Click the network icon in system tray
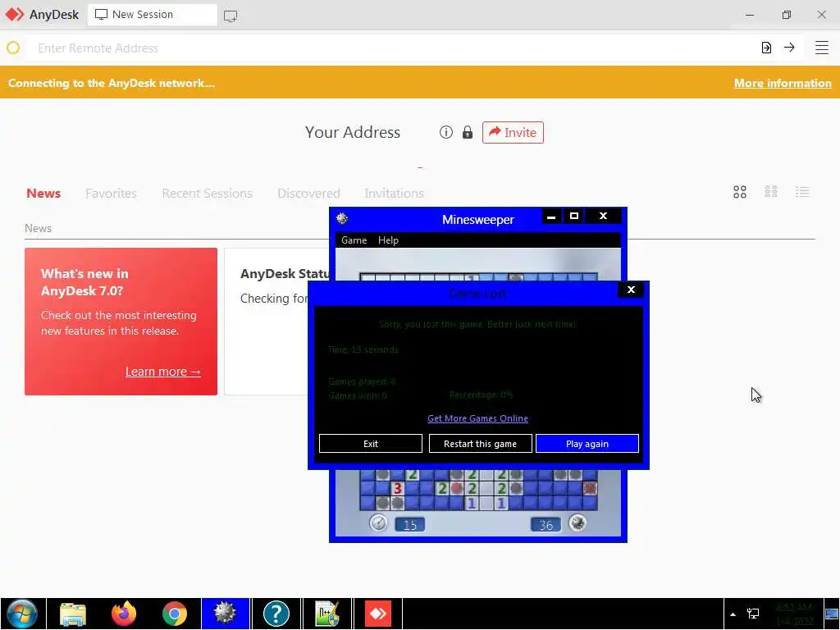840x630 pixels. click(x=753, y=614)
